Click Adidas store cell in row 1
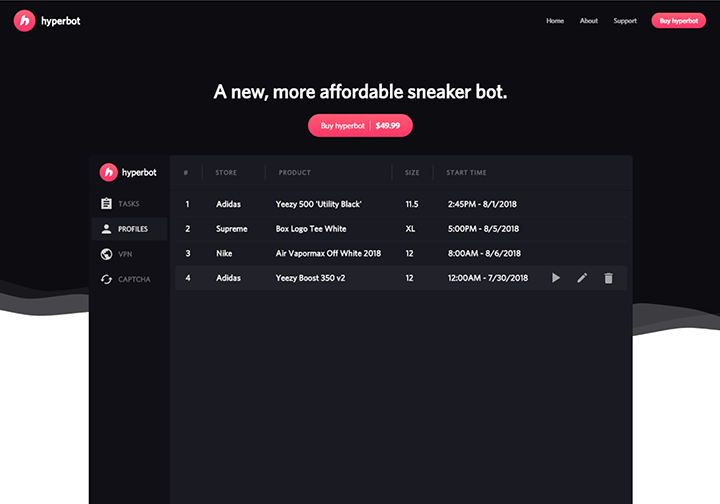The height and width of the screenshot is (504, 720). pyautogui.click(x=228, y=204)
